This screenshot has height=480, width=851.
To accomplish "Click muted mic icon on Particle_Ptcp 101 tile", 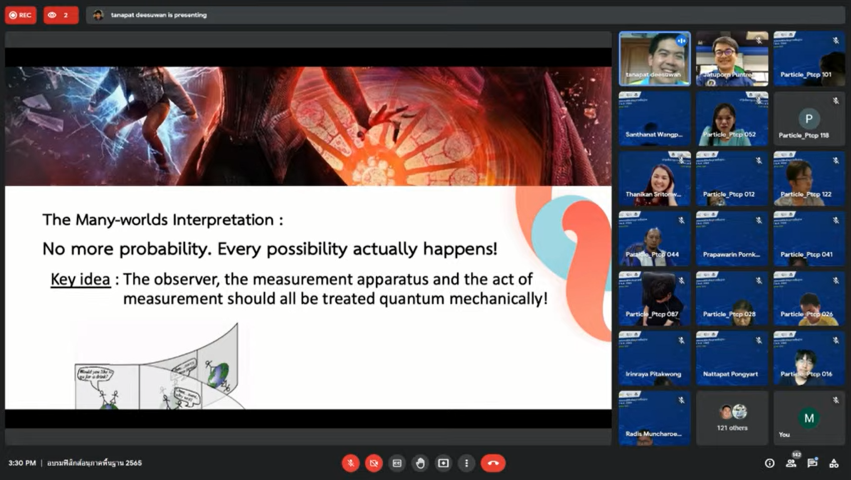I will pos(836,41).
